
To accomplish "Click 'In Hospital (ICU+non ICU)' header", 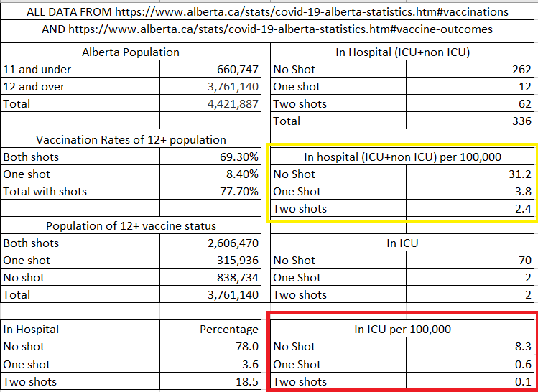I will click(402, 52).
